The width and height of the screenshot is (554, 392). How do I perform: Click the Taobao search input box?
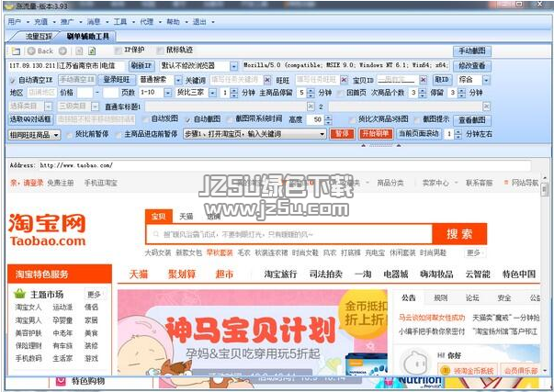289,234
